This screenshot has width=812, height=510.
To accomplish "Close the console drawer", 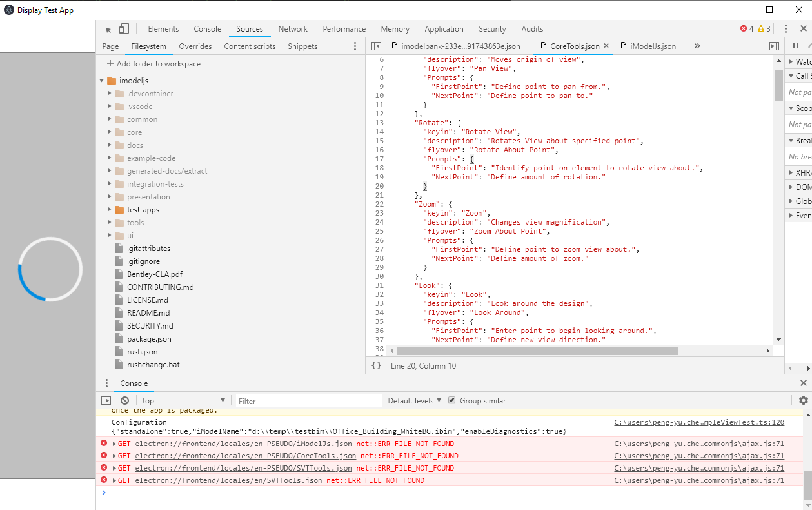I will pyautogui.click(x=803, y=383).
